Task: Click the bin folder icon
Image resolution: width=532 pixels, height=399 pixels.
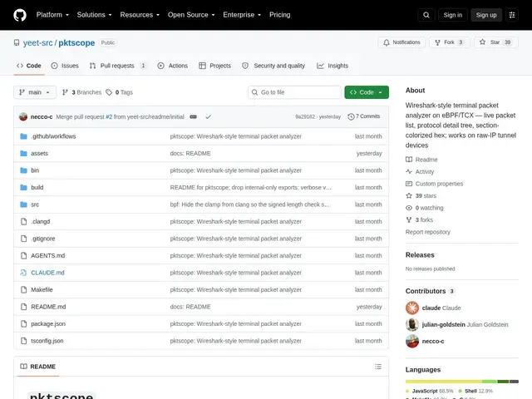Action: coord(23,170)
